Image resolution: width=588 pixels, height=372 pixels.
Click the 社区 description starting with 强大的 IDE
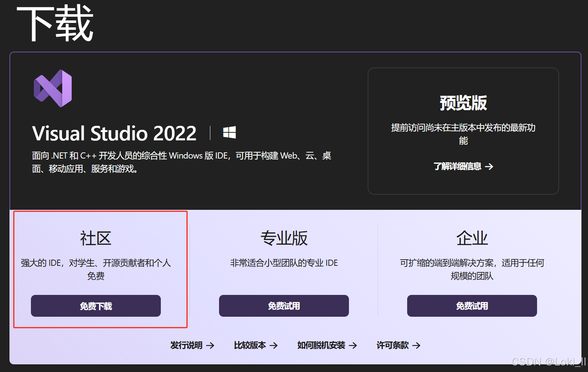point(96,269)
